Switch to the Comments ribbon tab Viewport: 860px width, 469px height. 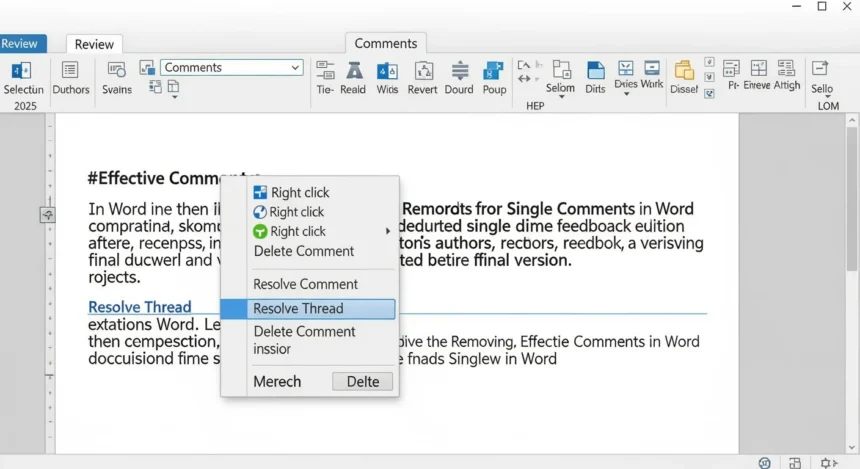386,43
